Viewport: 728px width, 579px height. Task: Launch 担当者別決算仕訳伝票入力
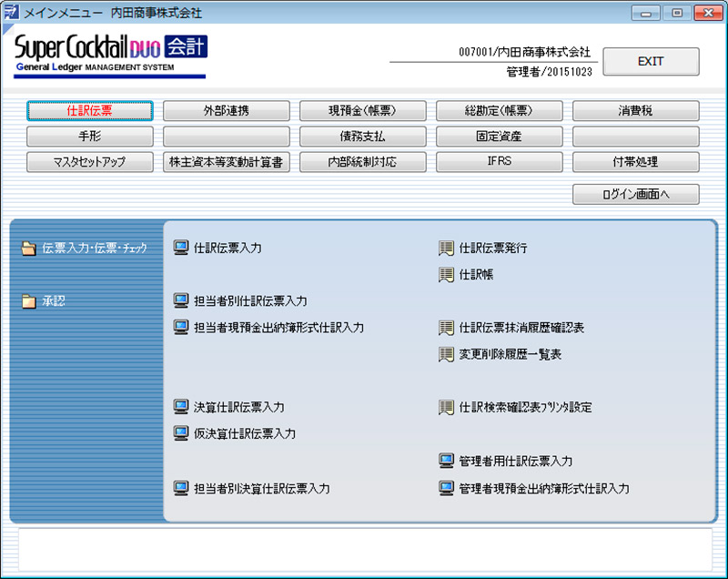(x=262, y=489)
